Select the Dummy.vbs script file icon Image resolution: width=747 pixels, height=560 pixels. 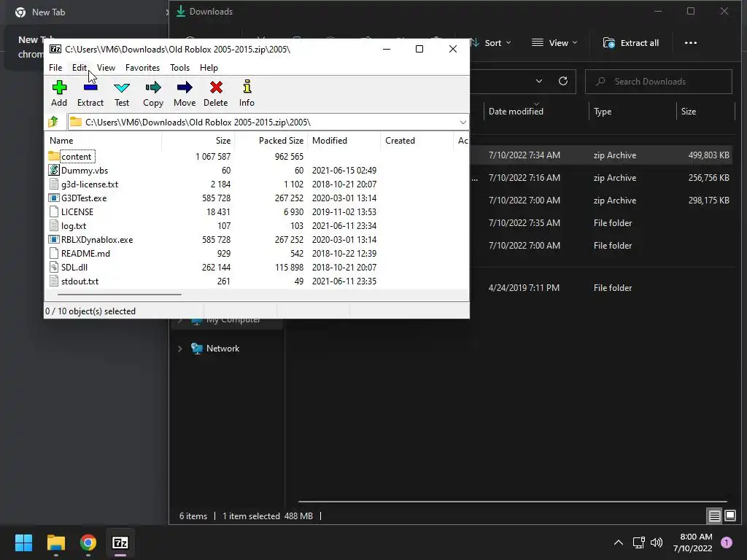(54, 170)
